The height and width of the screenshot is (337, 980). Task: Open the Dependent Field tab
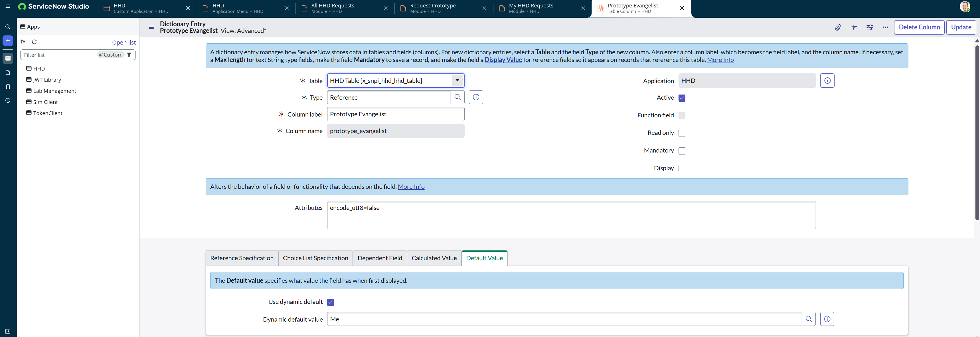point(380,258)
